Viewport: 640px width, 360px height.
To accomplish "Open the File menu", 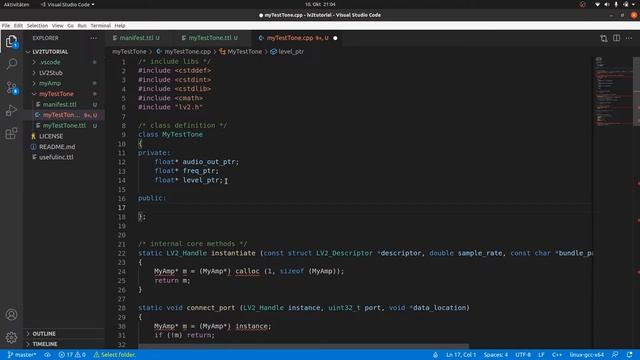I will 6,25.
